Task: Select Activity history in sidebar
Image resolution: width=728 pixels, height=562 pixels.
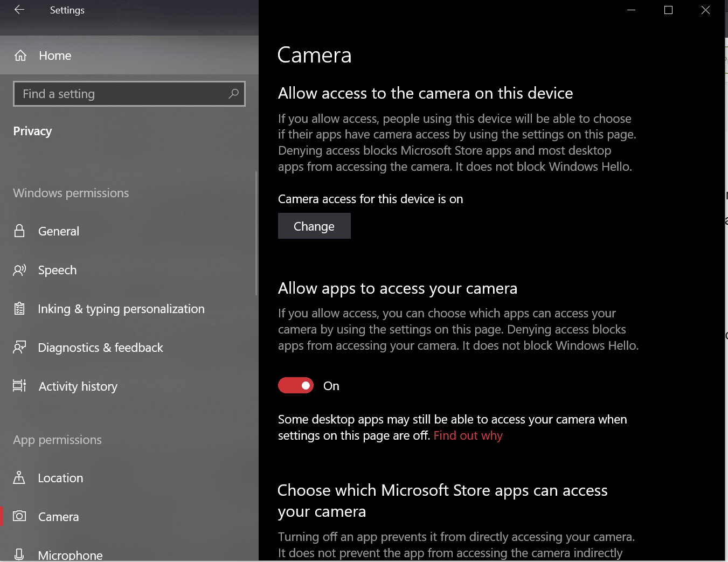Action: tap(78, 386)
